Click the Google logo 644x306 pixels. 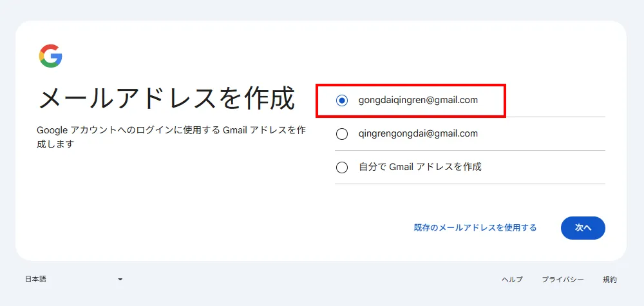click(x=50, y=56)
